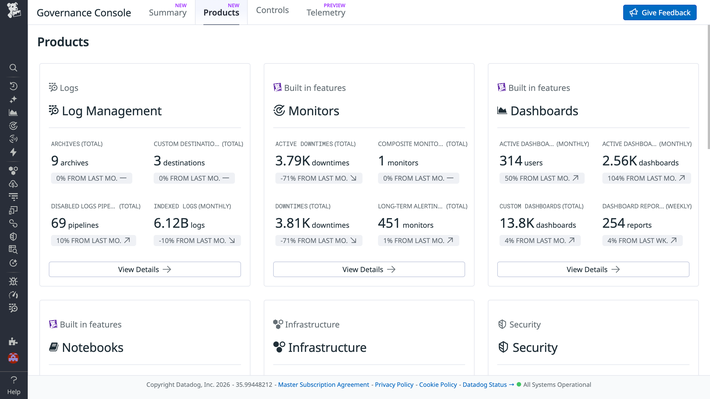710x399 pixels.
Task: View Details for Dashboards
Action: pos(593,269)
